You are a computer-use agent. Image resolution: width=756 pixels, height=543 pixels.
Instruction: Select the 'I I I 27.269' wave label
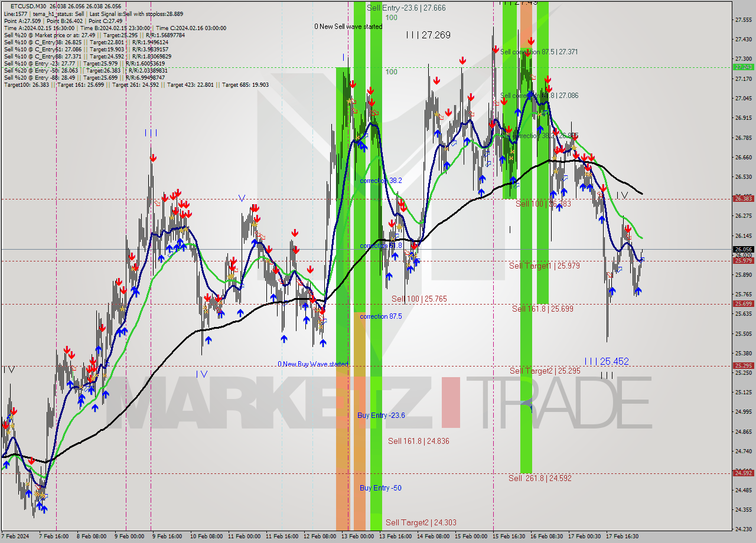[428, 35]
